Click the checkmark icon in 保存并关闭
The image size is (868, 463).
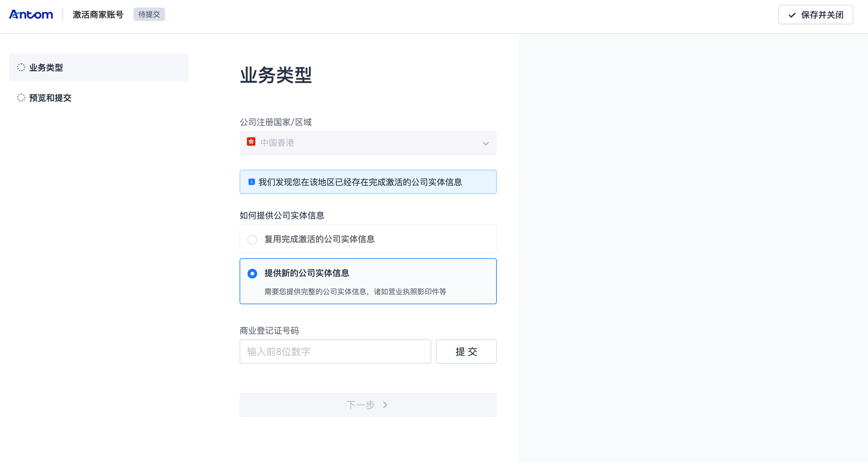(792, 15)
